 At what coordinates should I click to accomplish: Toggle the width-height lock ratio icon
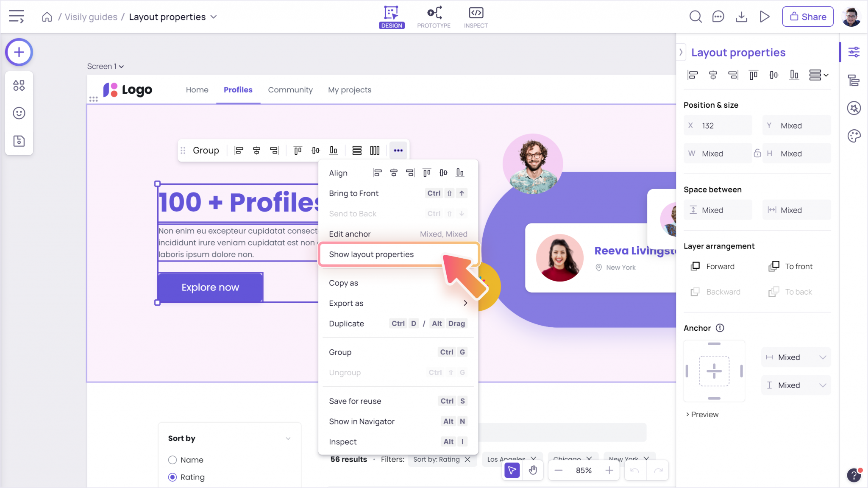coord(757,153)
